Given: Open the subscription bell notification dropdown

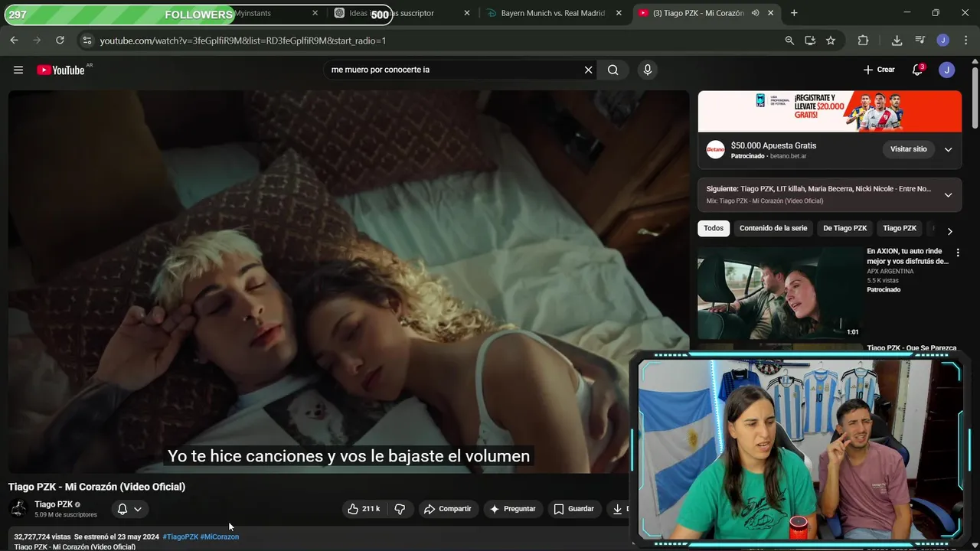Looking at the screenshot, I should 129,509.
